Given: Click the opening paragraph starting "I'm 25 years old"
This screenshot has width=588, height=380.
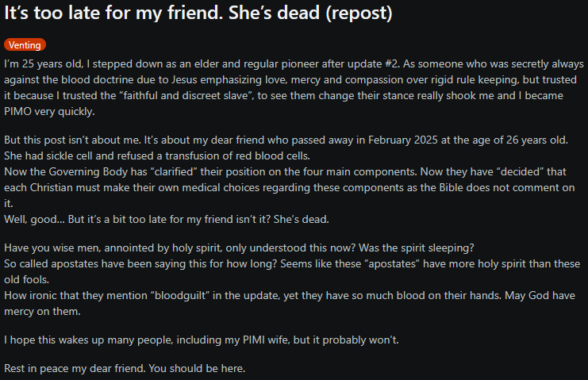Looking at the screenshot, I should (294, 88).
